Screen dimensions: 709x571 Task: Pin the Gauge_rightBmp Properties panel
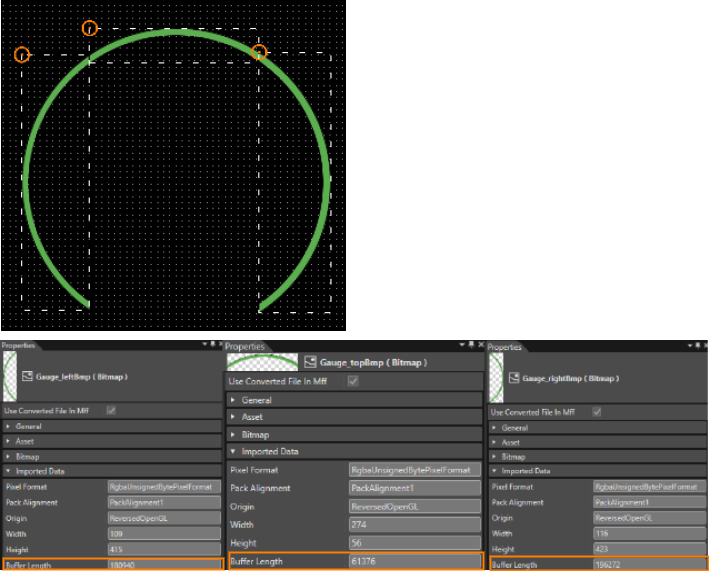point(698,346)
